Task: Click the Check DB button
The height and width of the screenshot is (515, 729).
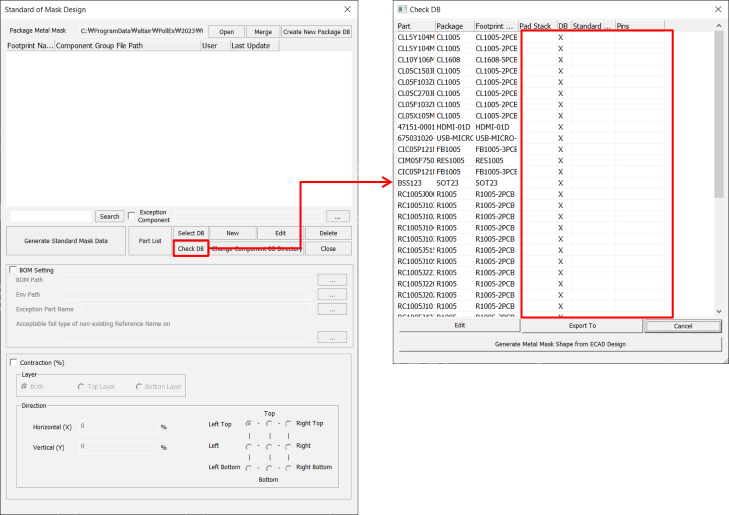Action: [191, 248]
